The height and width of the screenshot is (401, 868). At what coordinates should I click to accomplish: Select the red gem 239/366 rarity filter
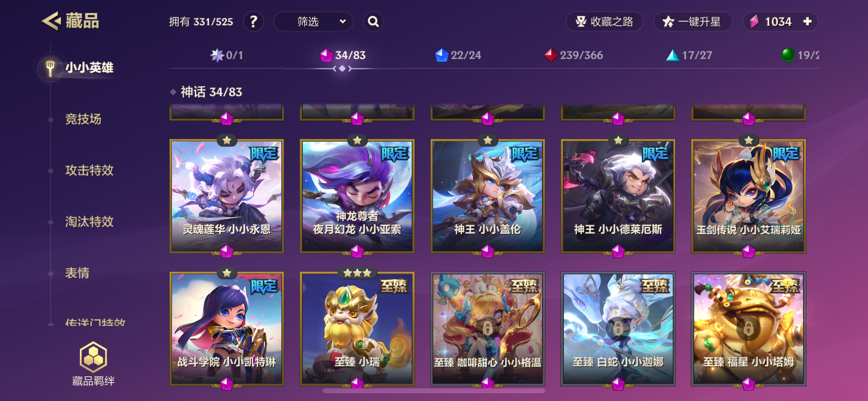click(573, 55)
